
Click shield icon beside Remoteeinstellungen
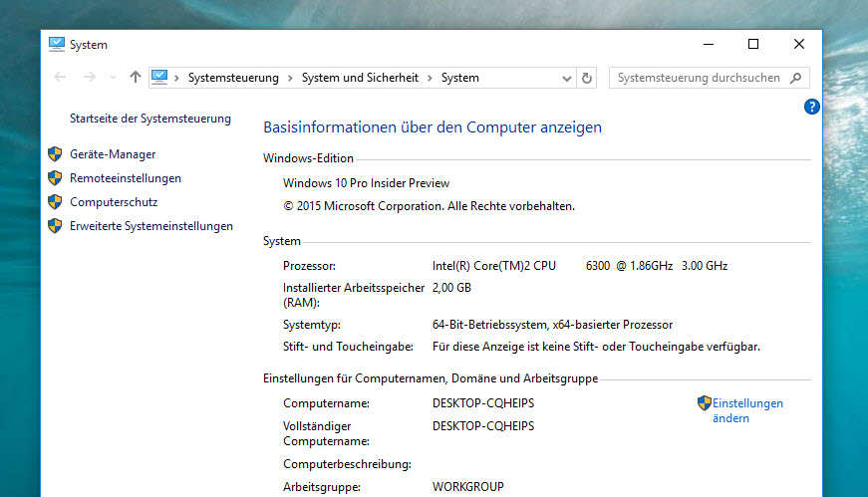click(55, 177)
